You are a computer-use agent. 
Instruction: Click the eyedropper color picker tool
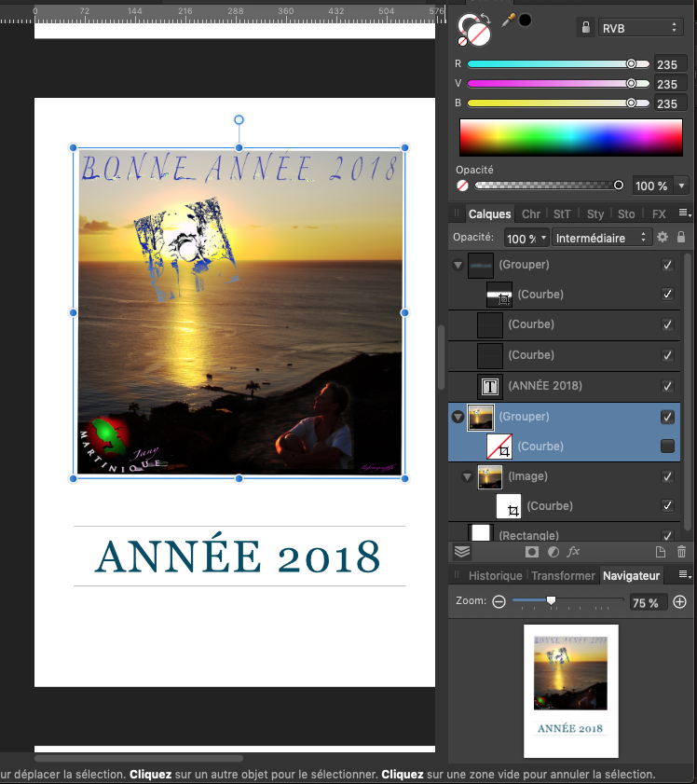click(508, 21)
